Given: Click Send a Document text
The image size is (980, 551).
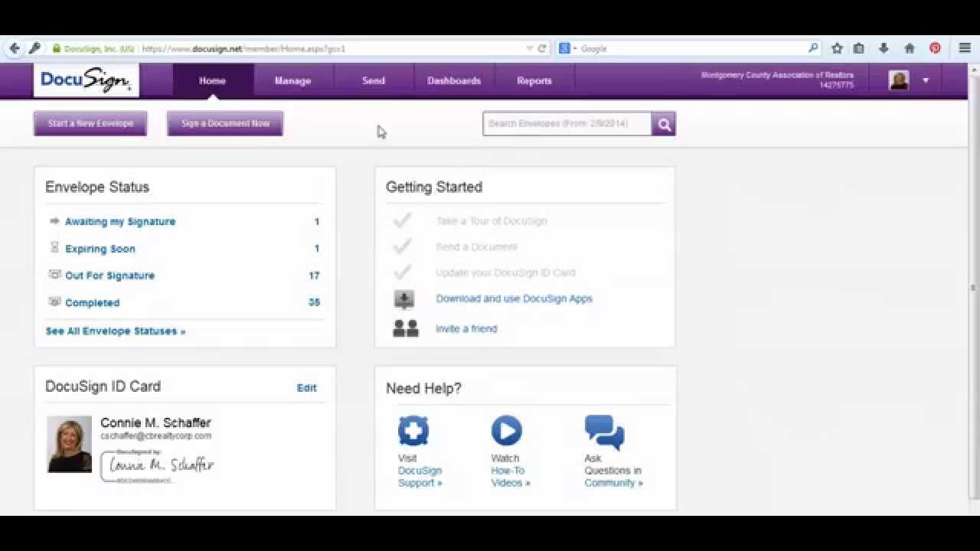Looking at the screenshot, I should [477, 246].
